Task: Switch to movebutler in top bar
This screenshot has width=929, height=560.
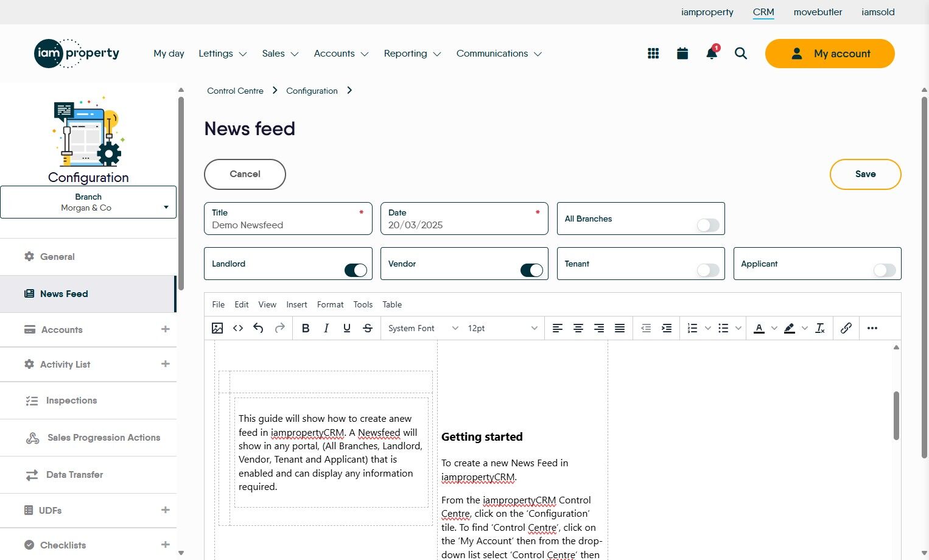Action: 818,12
